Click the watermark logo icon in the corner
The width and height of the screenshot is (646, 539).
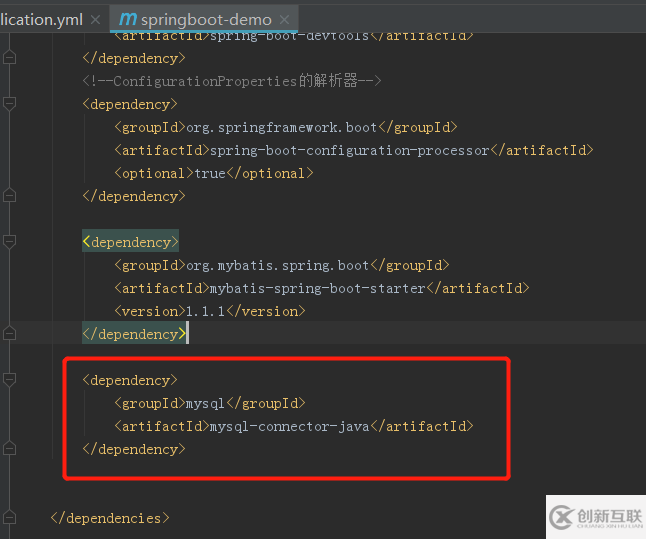[561, 516]
